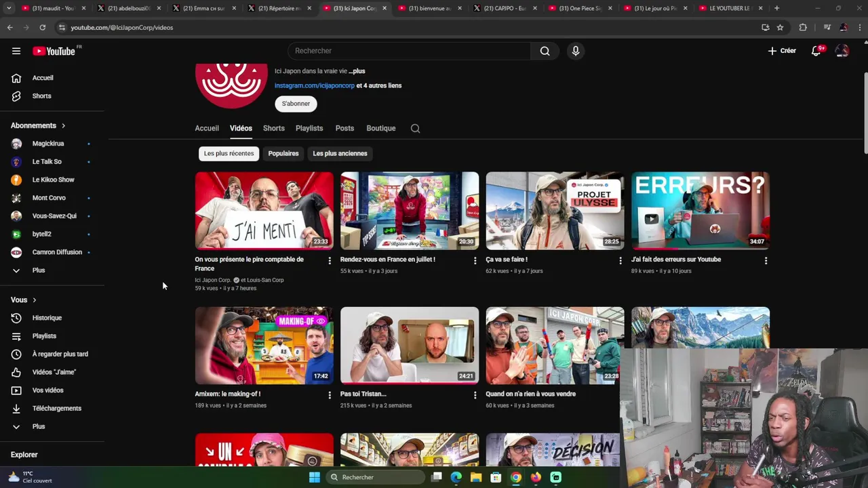This screenshot has width=868, height=488.
Task: Switch to the channel Posts tab
Action: click(x=344, y=128)
